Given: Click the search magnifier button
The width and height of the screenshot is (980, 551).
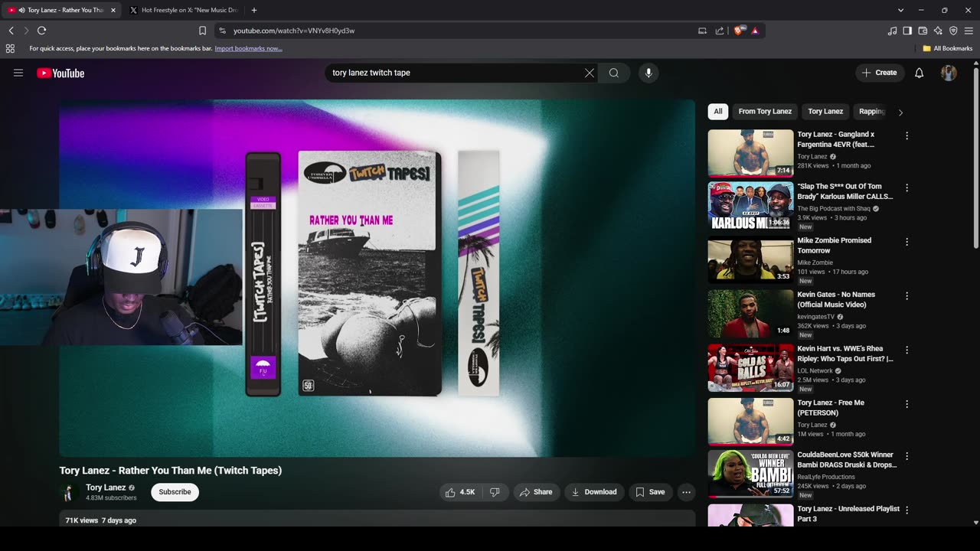Looking at the screenshot, I should pyautogui.click(x=614, y=73).
